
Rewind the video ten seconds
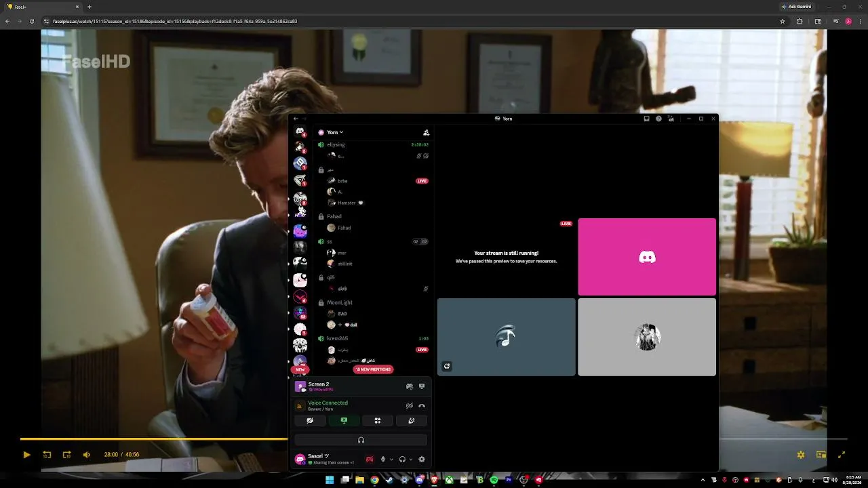point(47,455)
